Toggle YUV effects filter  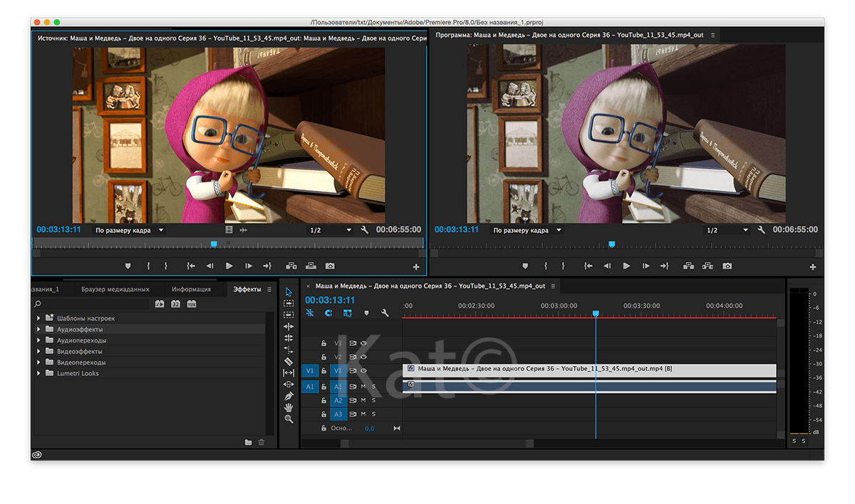point(191,303)
